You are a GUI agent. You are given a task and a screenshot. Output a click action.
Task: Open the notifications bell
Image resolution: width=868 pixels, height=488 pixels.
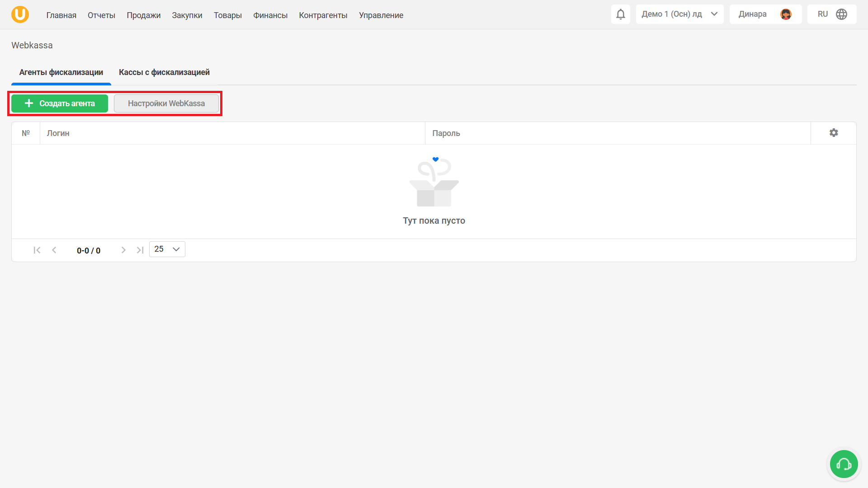pyautogui.click(x=620, y=14)
